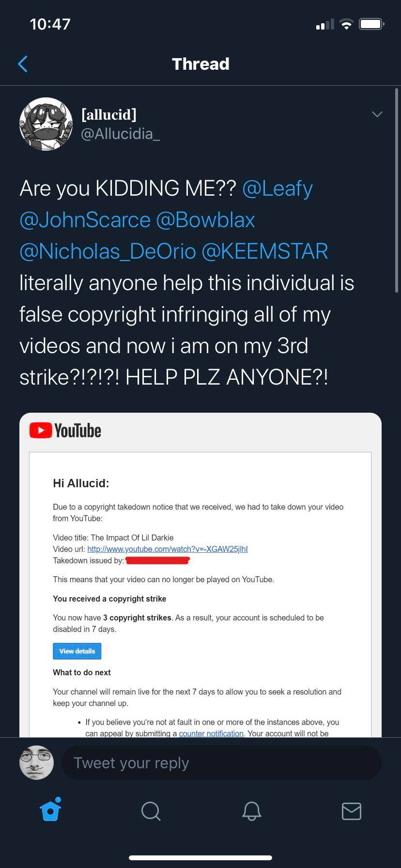
Task: Tap the cellular signal indicator
Action: pos(324,23)
